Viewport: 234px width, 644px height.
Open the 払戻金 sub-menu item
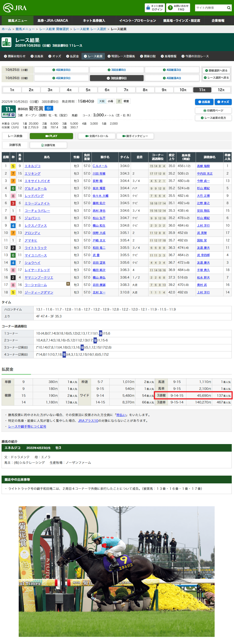(72, 56)
